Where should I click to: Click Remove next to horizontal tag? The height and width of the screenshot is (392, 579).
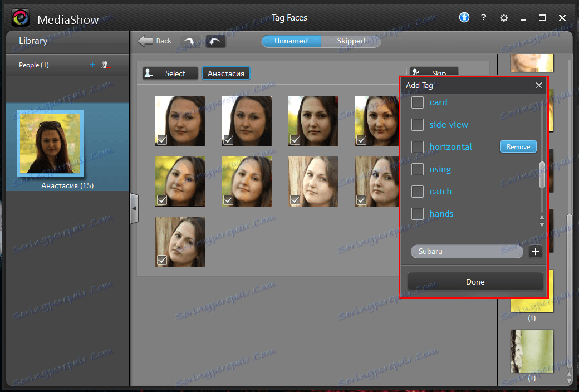[518, 146]
